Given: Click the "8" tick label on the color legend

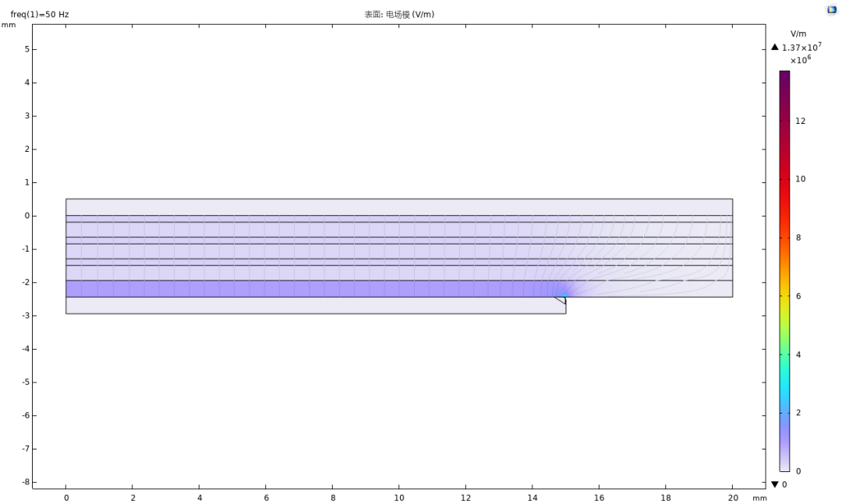Looking at the screenshot, I should [x=798, y=238].
